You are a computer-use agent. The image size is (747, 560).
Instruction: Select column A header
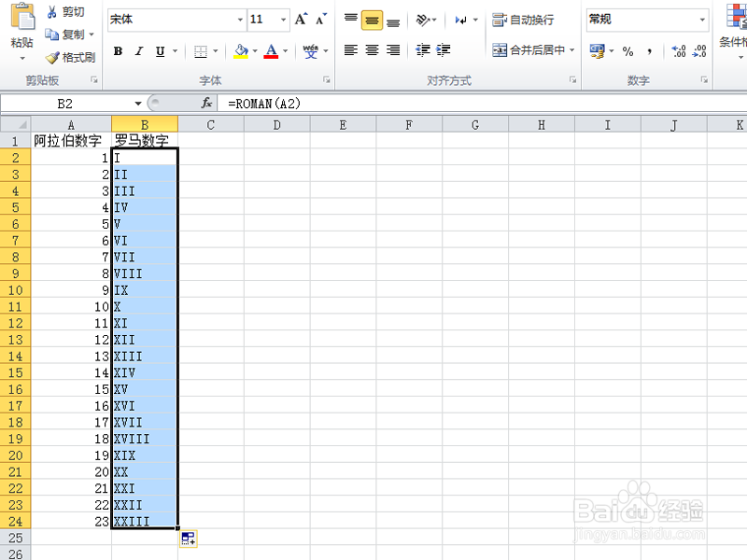(72, 125)
